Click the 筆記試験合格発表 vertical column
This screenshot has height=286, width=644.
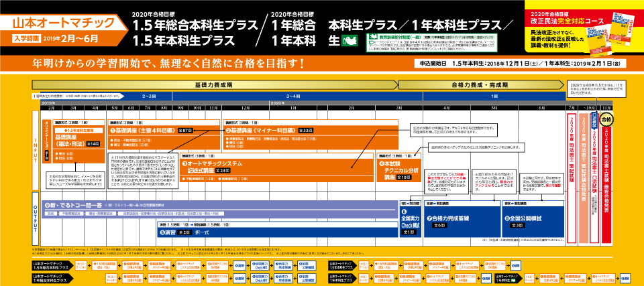point(583,178)
